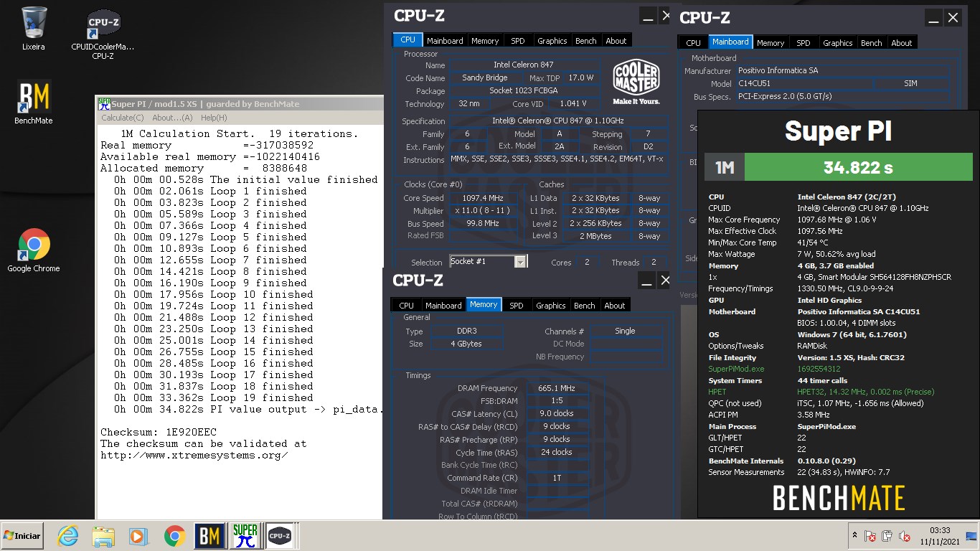Open Graphics tab in the bottom CPU-Z window

pos(551,306)
